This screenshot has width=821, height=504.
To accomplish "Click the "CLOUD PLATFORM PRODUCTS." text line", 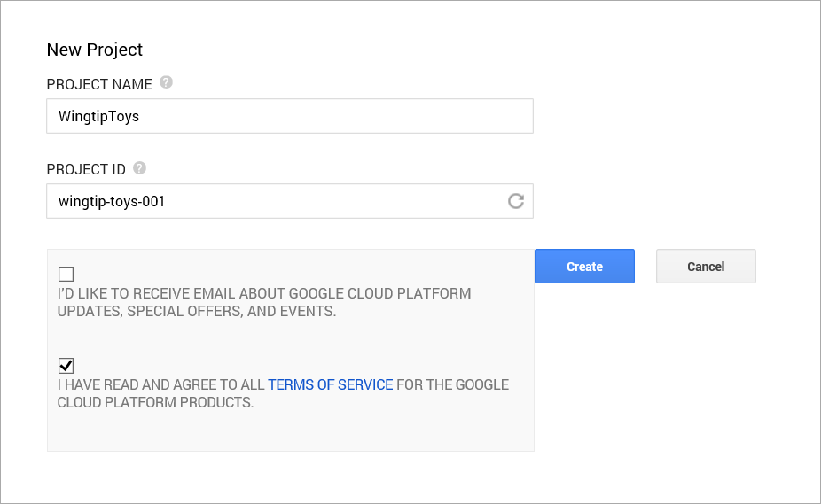I will [x=155, y=402].
